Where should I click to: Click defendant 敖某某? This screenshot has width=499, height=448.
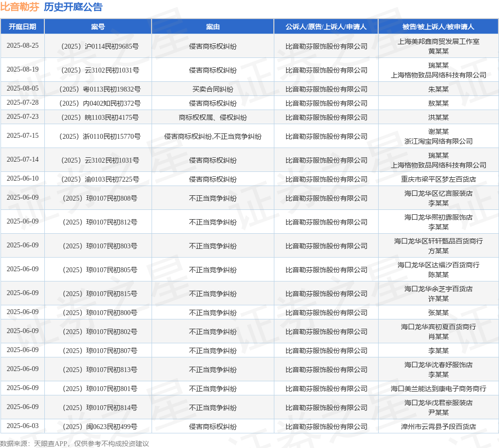point(439,103)
